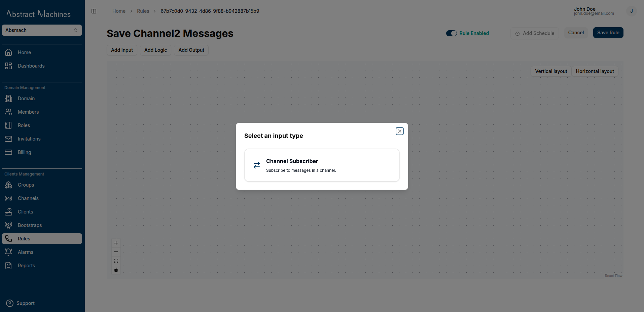Open Domain in the sidebar
Image resolution: width=644 pixels, height=312 pixels.
tap(42, 99)
